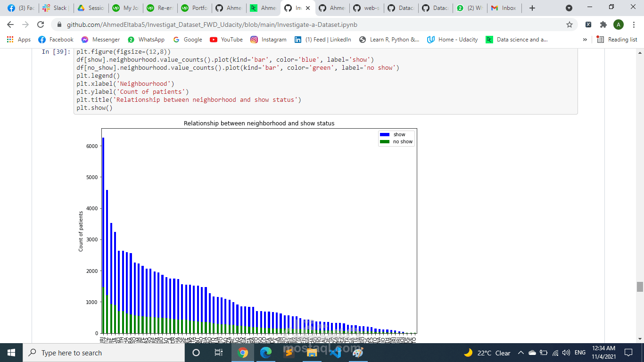Switch to the WhatsApp (2) tab

470,8
